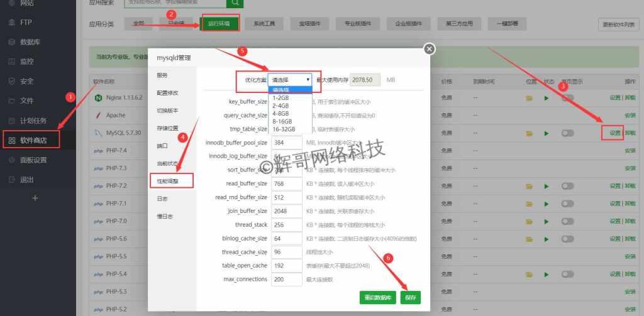Click the Nginx logo icon in list
Image resolution: width=644 pixels, height=316 pixels.
point(98,98)
